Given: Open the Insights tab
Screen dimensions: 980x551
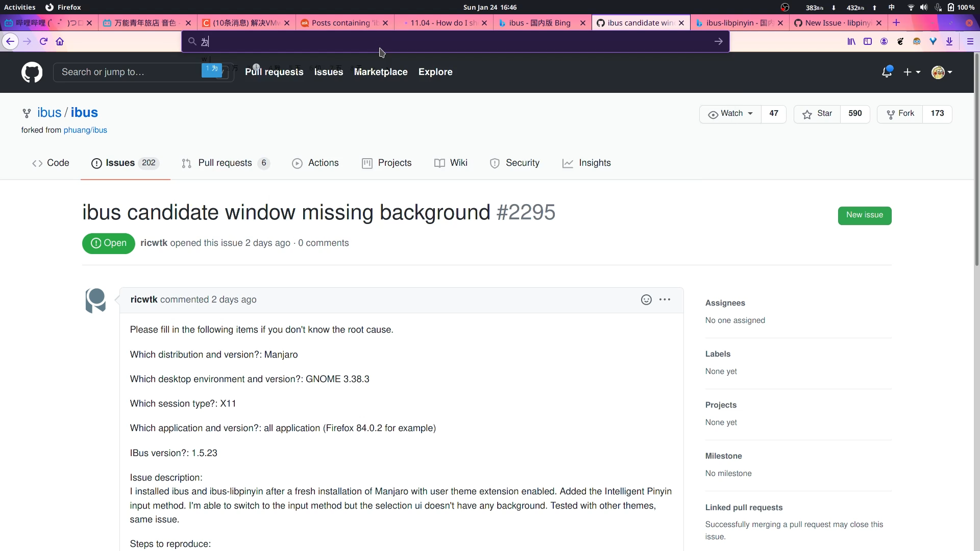Looking at the screenshot, I should click(586, 163).
